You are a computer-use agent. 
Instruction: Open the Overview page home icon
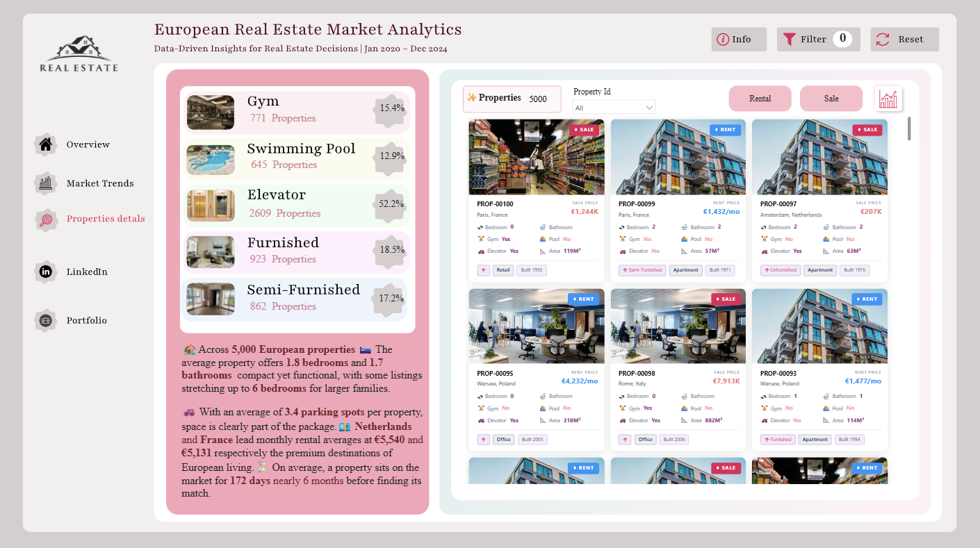click(46, 144)
